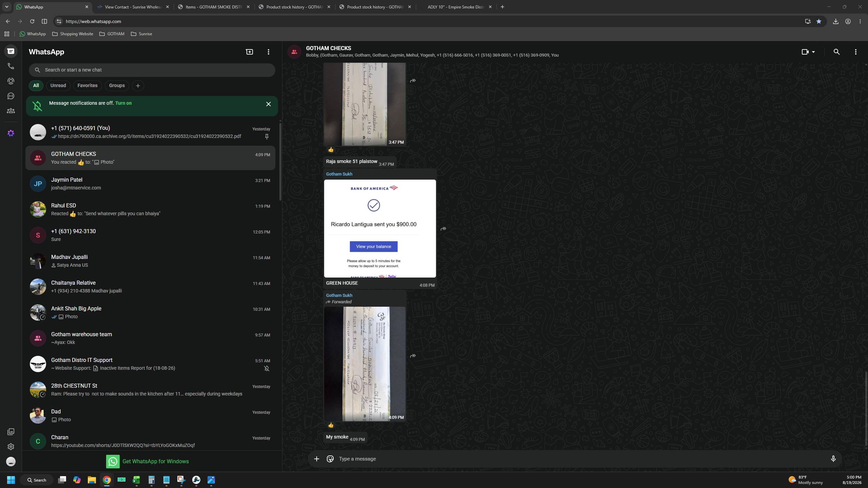
Task: Expand the video call dropdown arrow
Action: click(813, 52)
